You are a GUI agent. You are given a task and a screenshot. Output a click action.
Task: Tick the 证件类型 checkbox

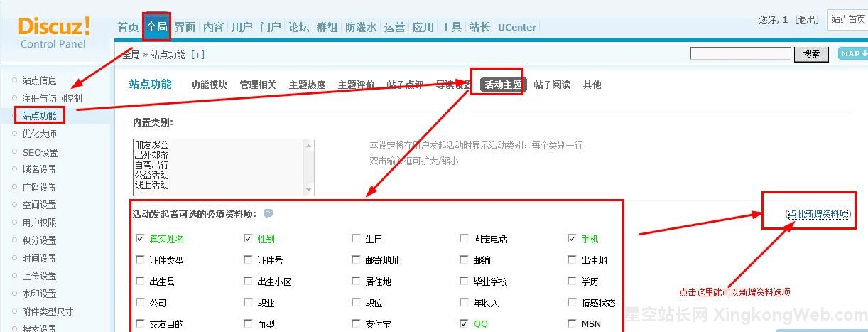pyautogui.click(x=140, y=260)
